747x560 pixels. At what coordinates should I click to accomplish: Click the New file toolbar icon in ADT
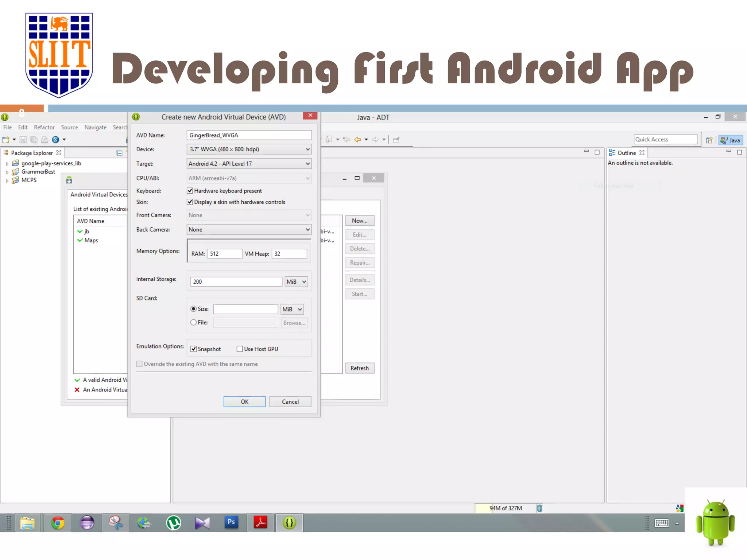click(5, 140)
